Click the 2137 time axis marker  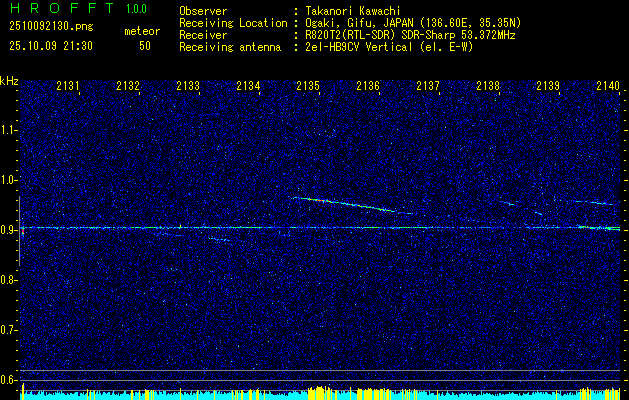(x=428, y=85)
